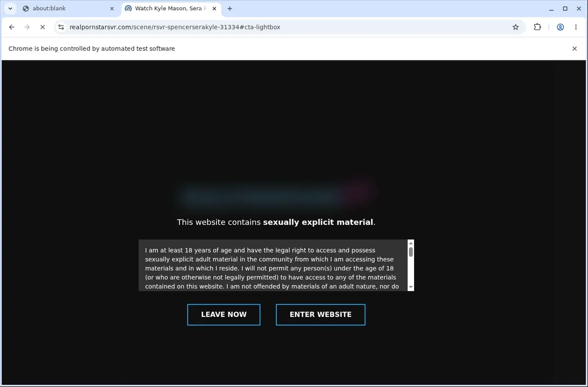Open the Chrome profile icon
This screenshot has width=588, height=387.
560,27
